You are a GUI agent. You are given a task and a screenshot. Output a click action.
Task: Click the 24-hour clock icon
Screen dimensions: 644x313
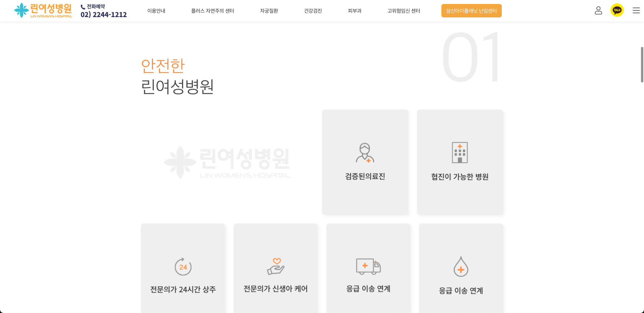tap(183, 266)
